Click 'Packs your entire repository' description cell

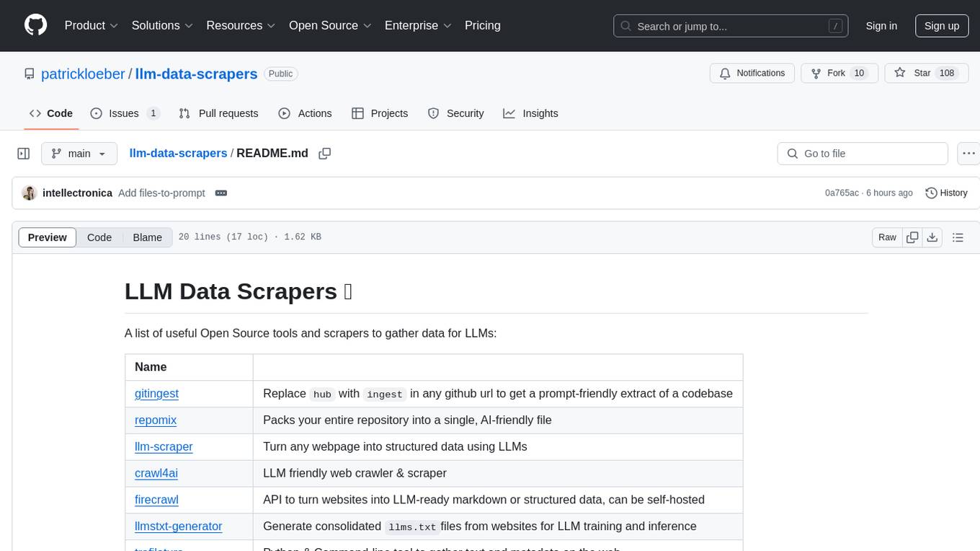(x=498, y=420)
